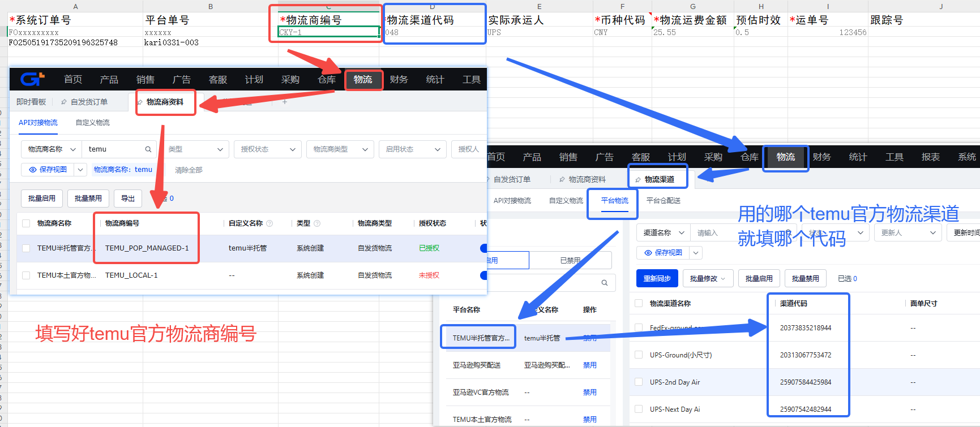Click the plus icon to add a new tab
980x427 pixels.
pyautogui.click(x=285, y=102)
